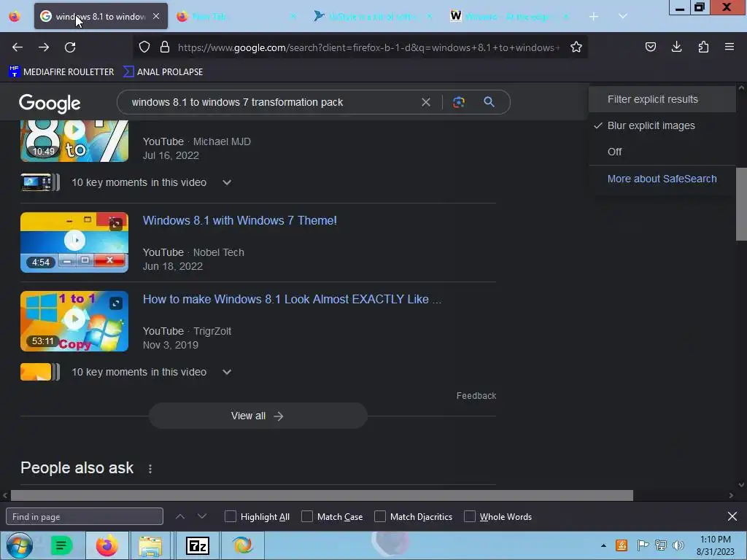Viewport: 747px width, 560px height.
Task: Close the active Google search tab
Action: pyautogui.click(x=156, y=16)
